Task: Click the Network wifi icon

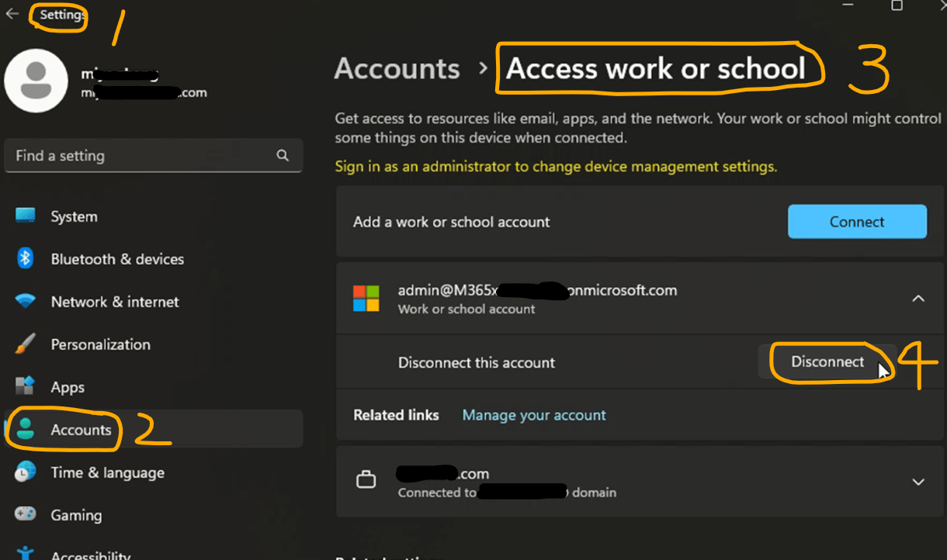Action: [26, 302]
